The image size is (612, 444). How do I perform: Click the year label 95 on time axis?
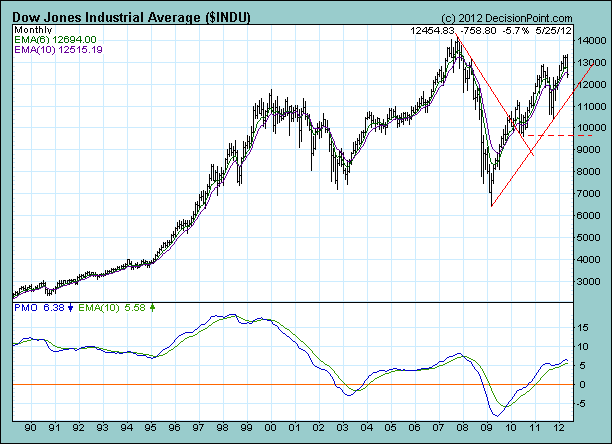150,428
